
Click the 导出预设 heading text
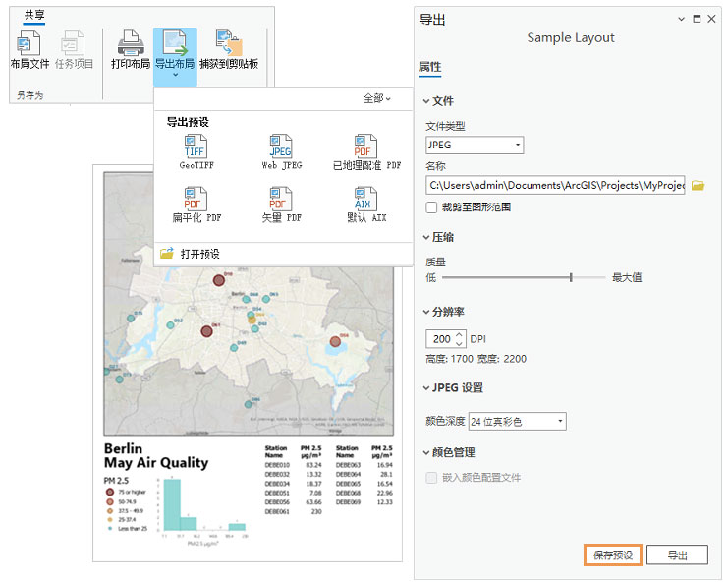point(188,122)
